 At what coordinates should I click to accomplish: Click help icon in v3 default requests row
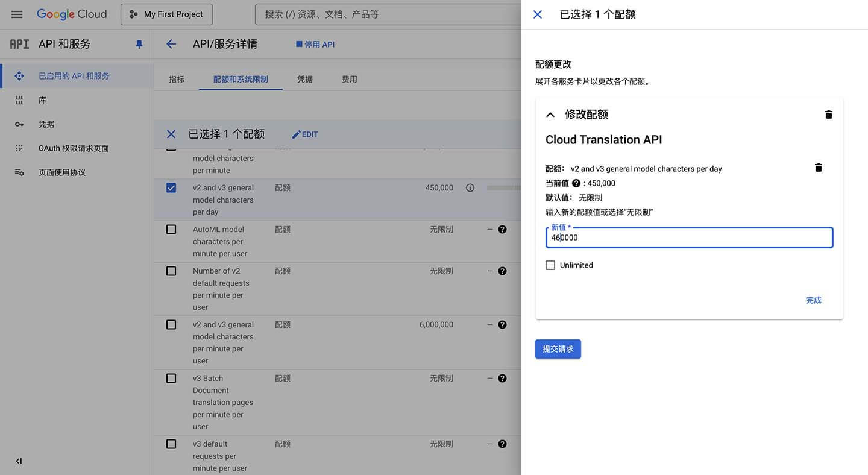coord(502,444)
